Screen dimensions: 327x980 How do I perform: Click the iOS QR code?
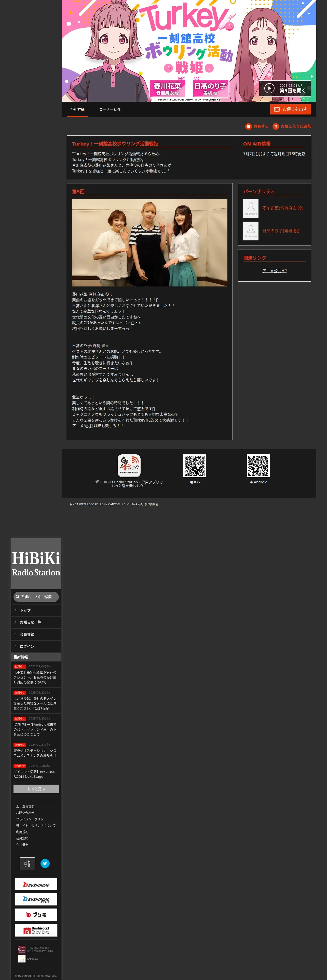[x=195, y=466]
